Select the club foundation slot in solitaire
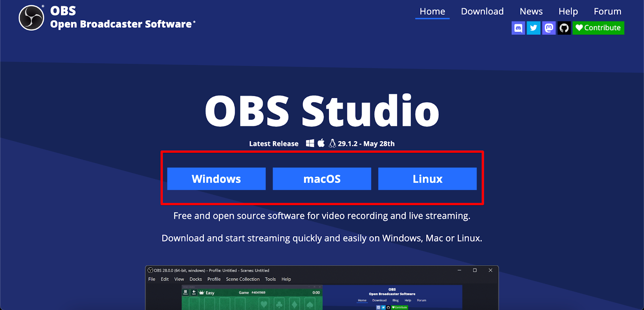 click(x=279, y=304)
